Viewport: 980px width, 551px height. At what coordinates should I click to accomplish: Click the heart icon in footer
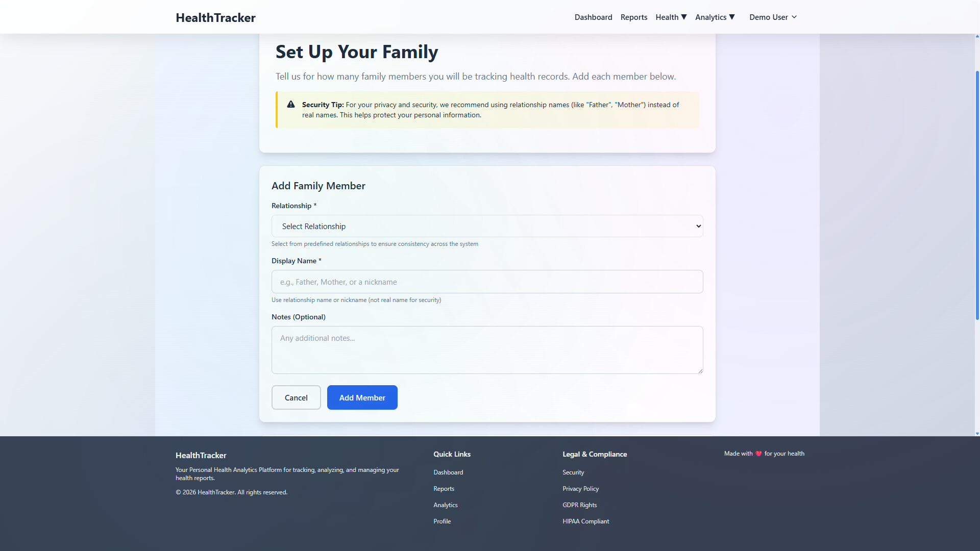pos(758,454)
